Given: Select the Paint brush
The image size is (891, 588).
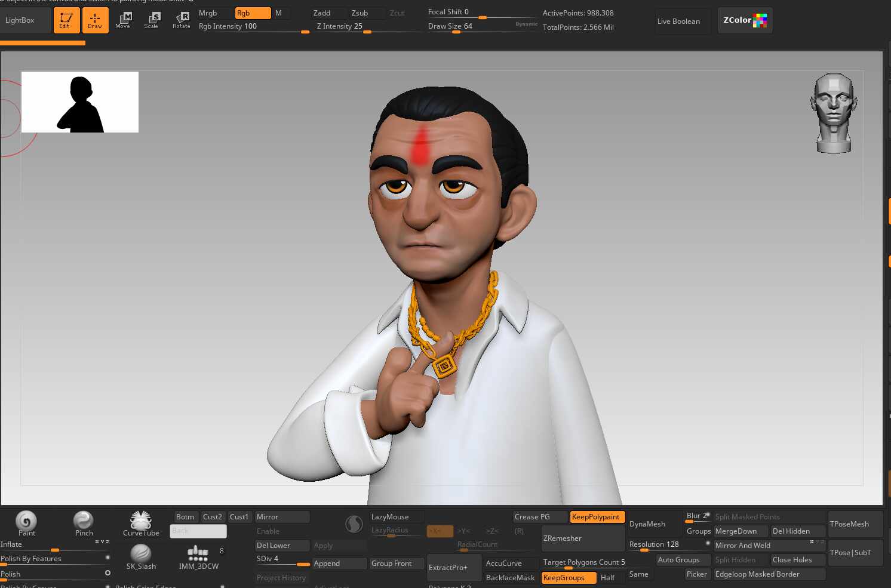Looking at the screenshot, I should [x=26, y=524].
